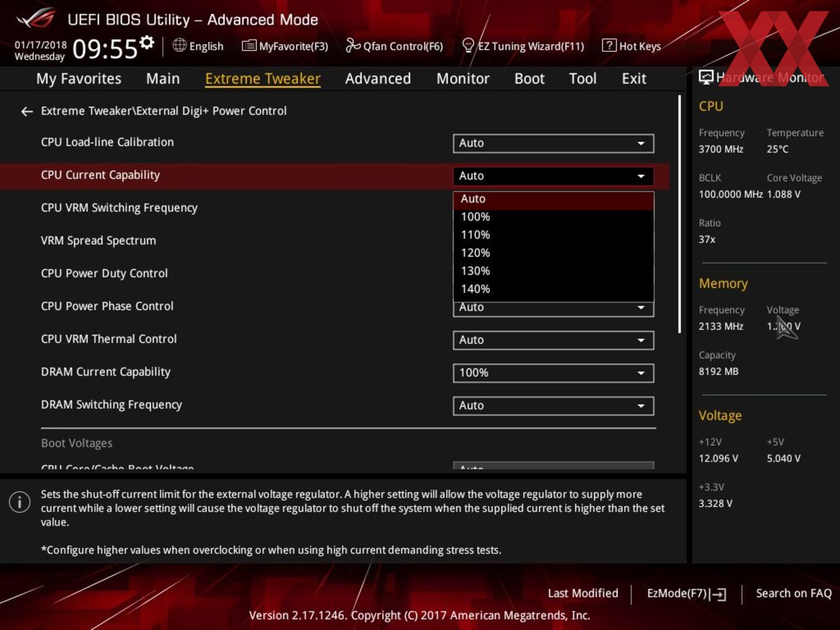
Task: Open the Monitor tab
Action: (x=463, y=78)
